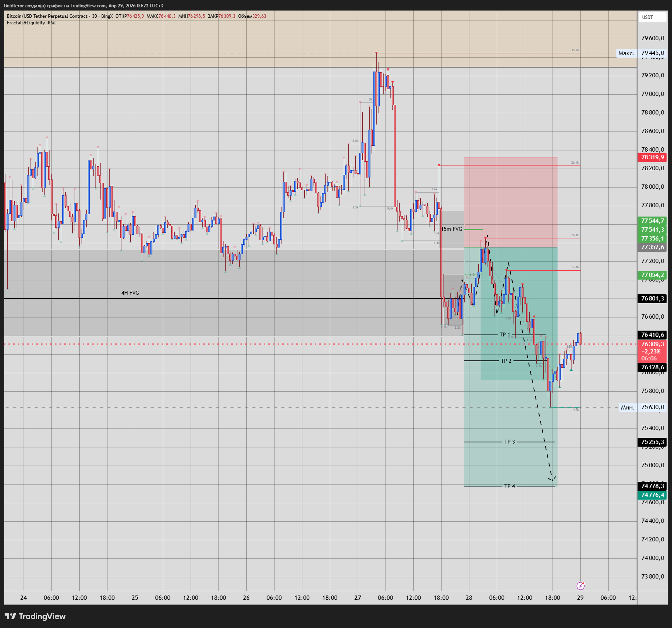This screenshot has width=672, height=628.
Task: Click the gray 77 352,6 price label
Action: pyautogui.click(x=652, y=247)
